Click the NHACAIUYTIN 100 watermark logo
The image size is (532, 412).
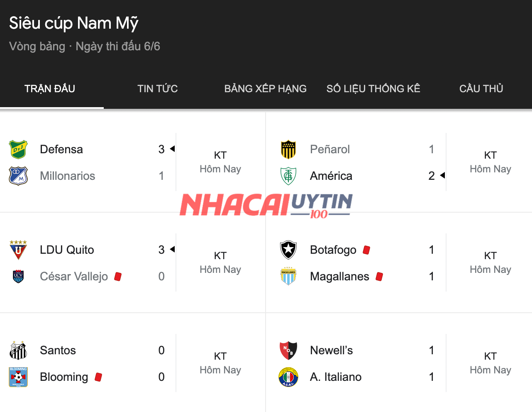[x=266, y=205]
